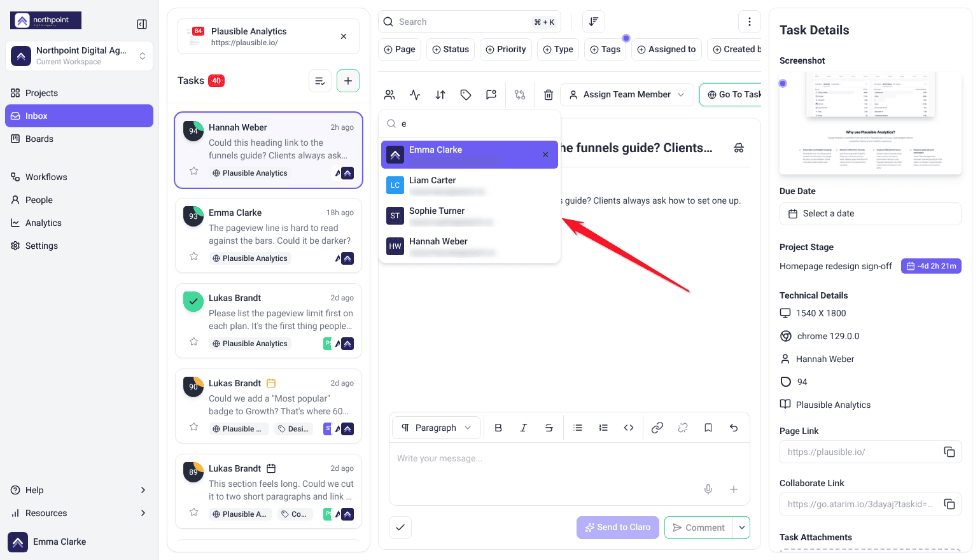Click the activity pulse icon in toolbar
Viewport: 980px width, 560px height.
click(415, 95)
